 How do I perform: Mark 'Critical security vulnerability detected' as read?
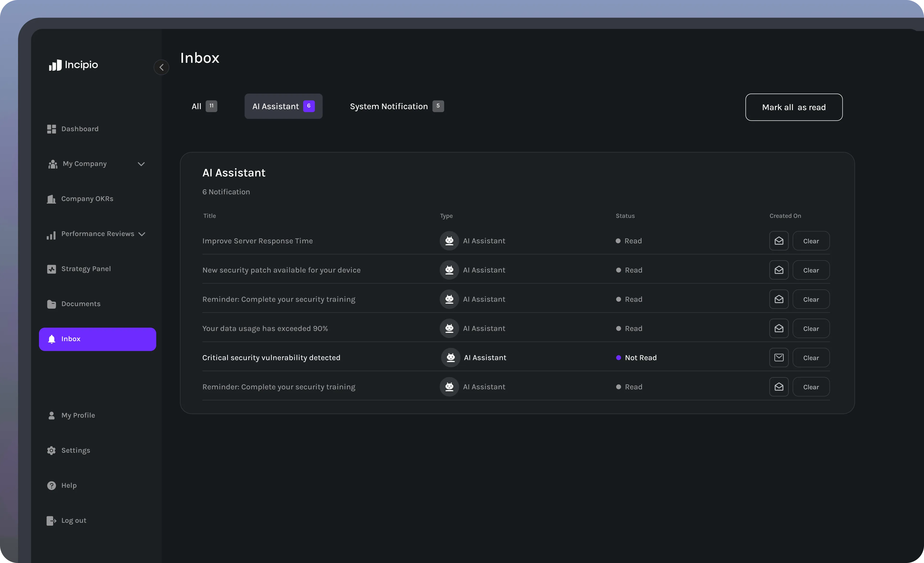pyautogui.click(x=779, y=358)
